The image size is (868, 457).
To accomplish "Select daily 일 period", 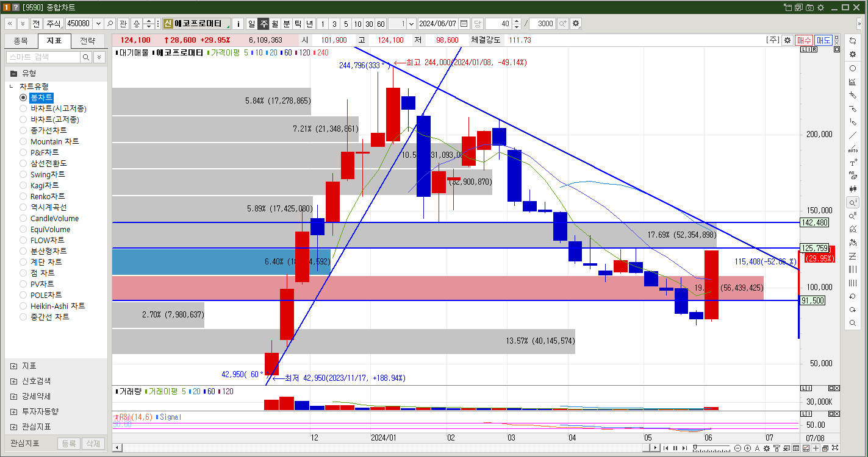I will (x=251, y=24).
